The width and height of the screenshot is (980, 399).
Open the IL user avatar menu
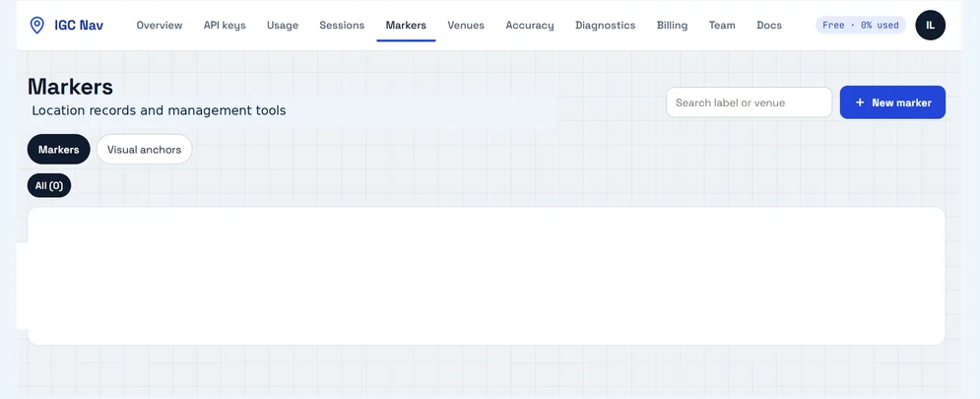(930, 25)
